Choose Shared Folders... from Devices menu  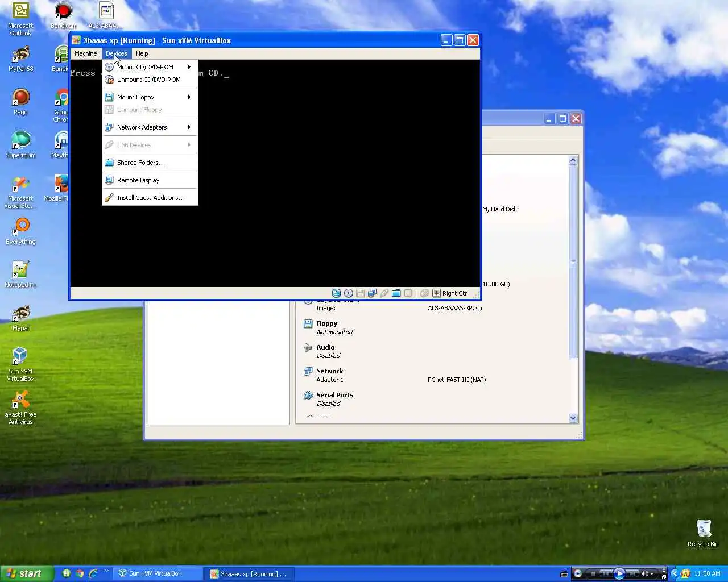pos(150,163)
